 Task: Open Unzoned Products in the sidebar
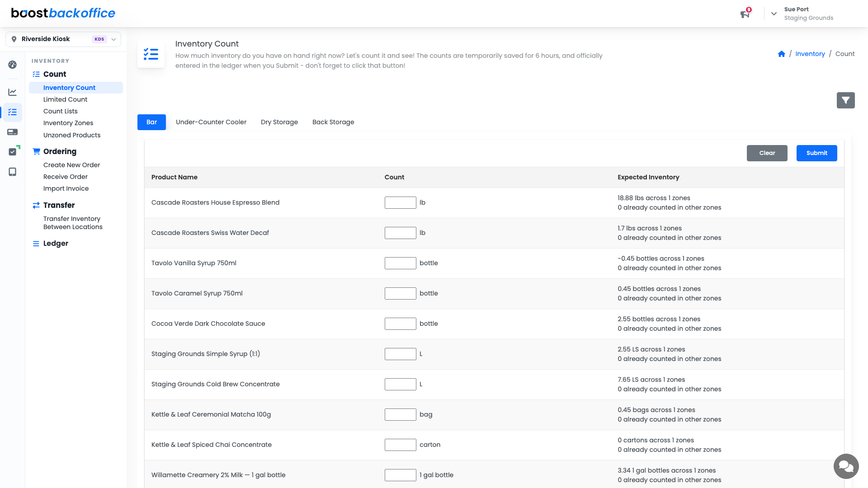[x=72, y=135]
